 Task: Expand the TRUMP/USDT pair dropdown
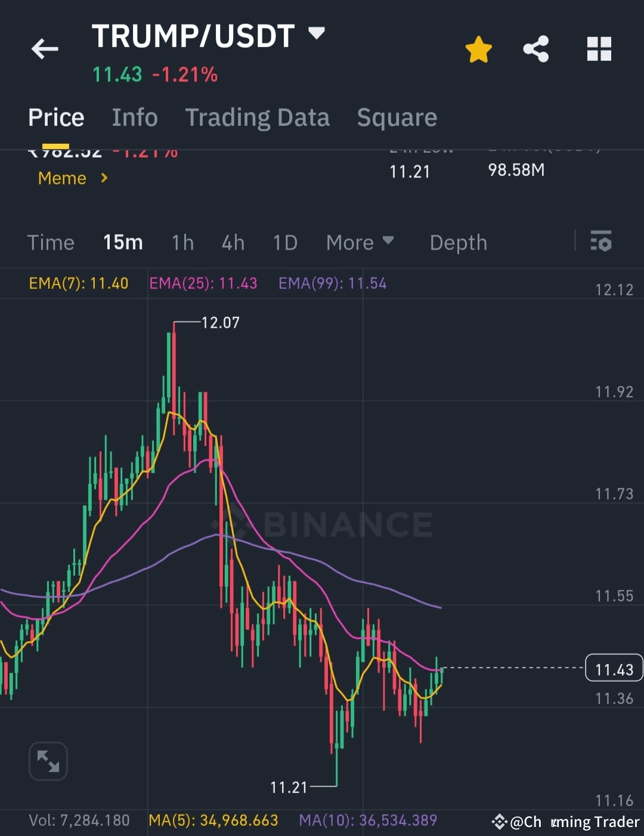pos(317,33)
